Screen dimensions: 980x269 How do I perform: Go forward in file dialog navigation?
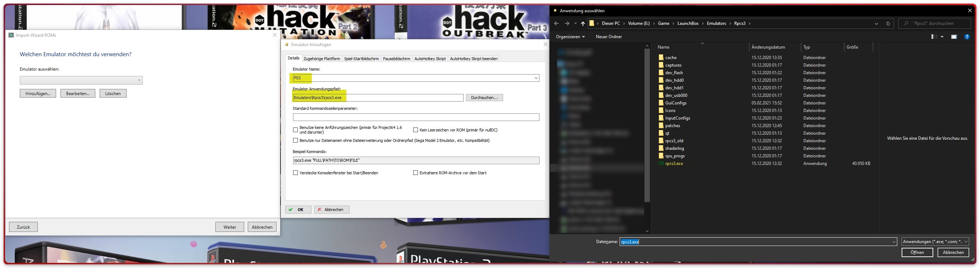(x=567, y=23)
